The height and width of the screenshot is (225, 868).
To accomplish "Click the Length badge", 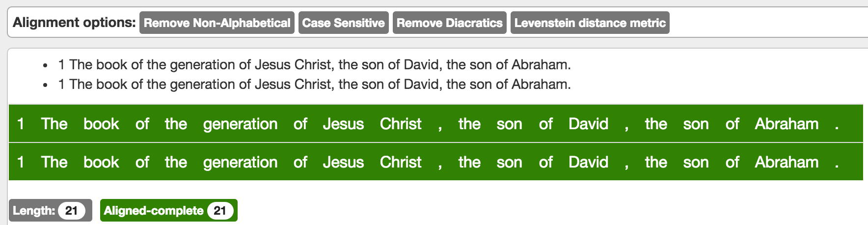I will (50, 211).
